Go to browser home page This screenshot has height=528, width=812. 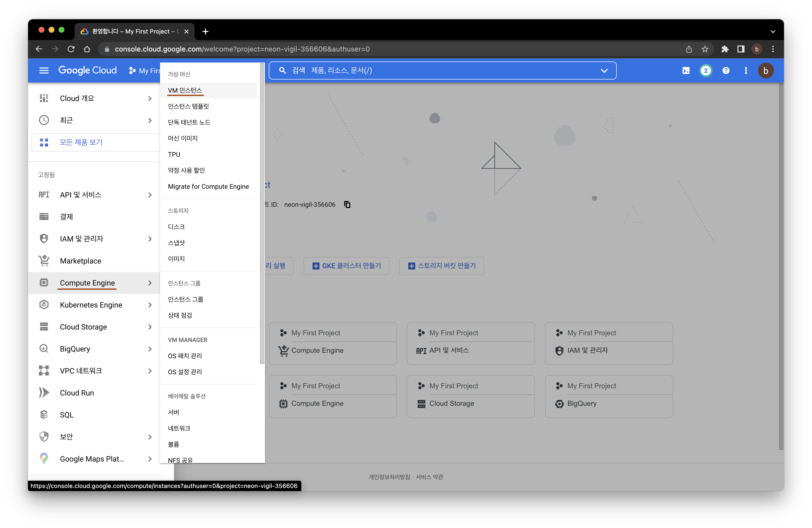(87, 49)
